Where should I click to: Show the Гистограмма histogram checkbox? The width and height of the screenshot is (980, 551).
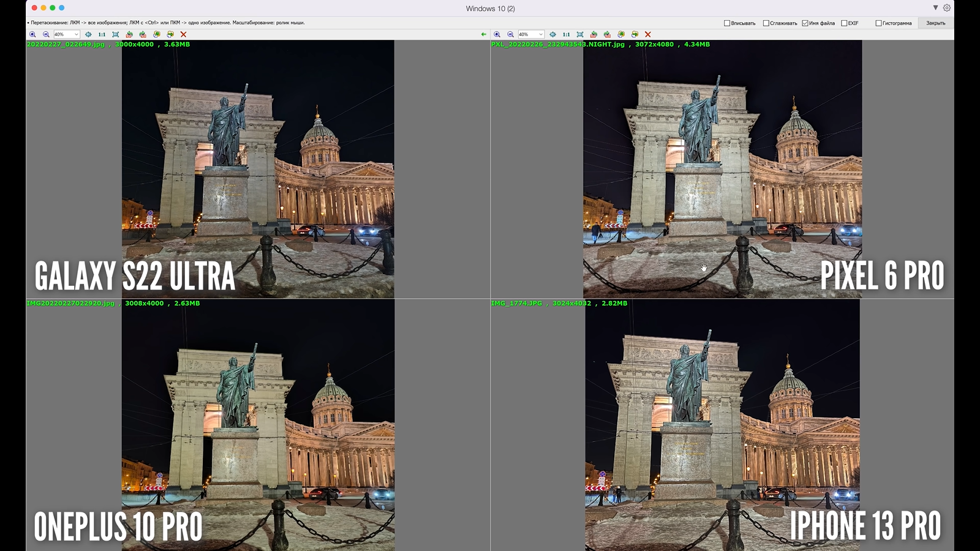(x=878, y=23)
